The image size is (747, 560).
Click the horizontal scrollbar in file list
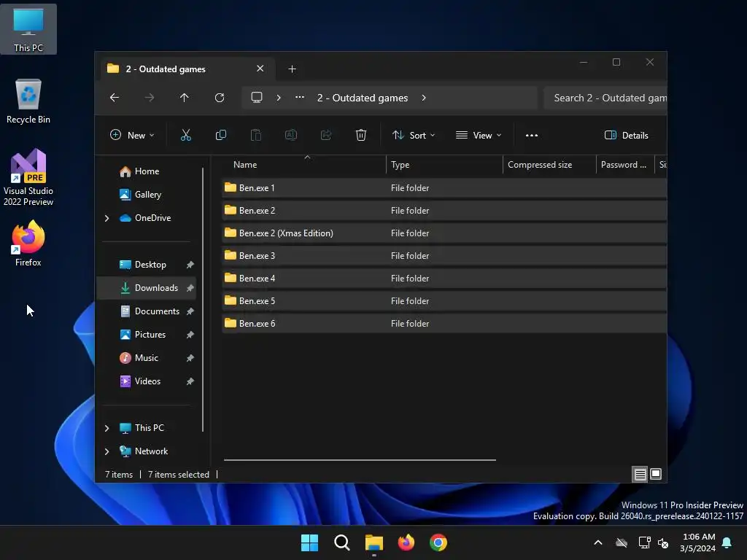360,460
